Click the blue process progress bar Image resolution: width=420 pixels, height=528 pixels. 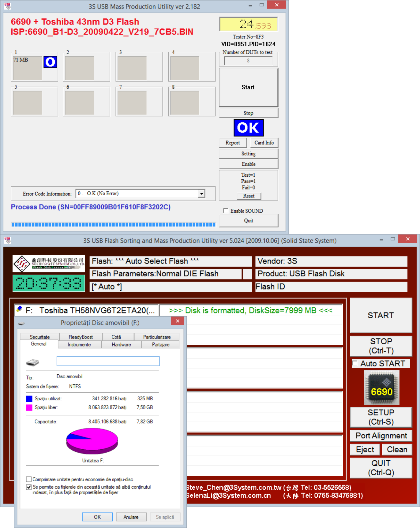(113, 224)
